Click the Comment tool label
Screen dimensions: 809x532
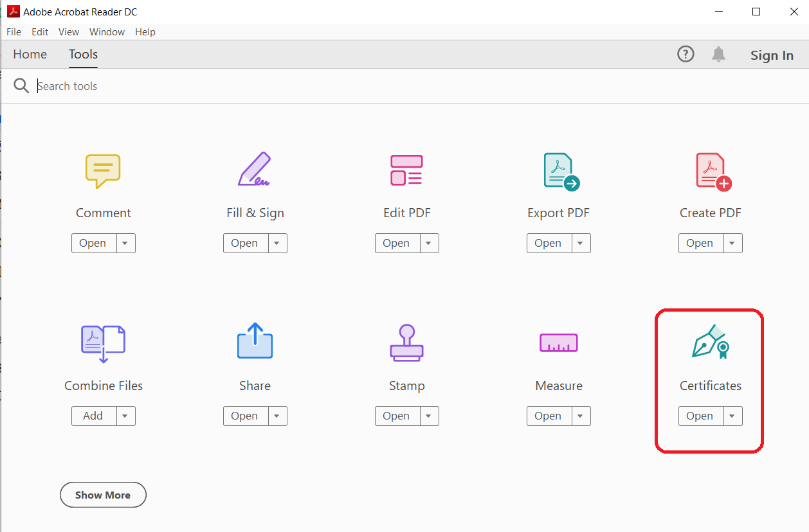[x=103, y=213]
